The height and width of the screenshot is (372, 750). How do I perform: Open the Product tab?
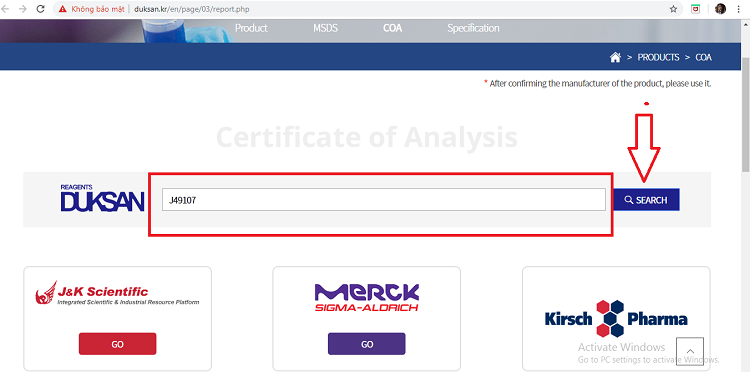click(x=251, y=28)
